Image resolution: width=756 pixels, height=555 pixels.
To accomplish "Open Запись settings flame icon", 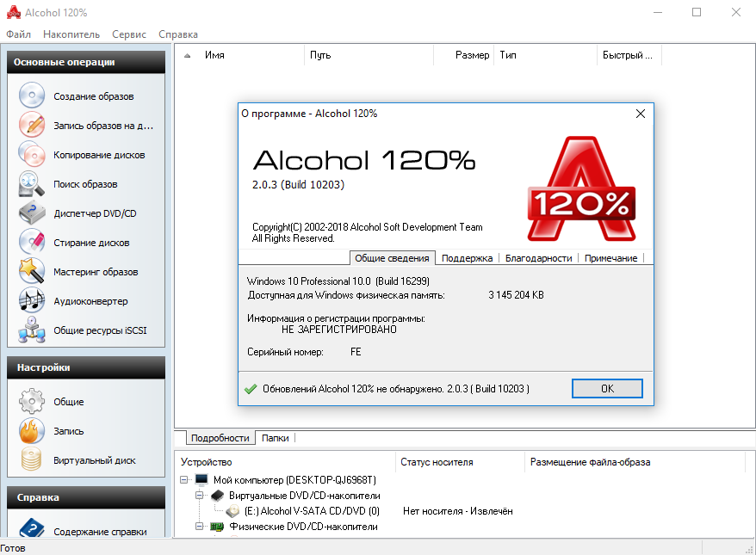I will click(x=32, y=431).
